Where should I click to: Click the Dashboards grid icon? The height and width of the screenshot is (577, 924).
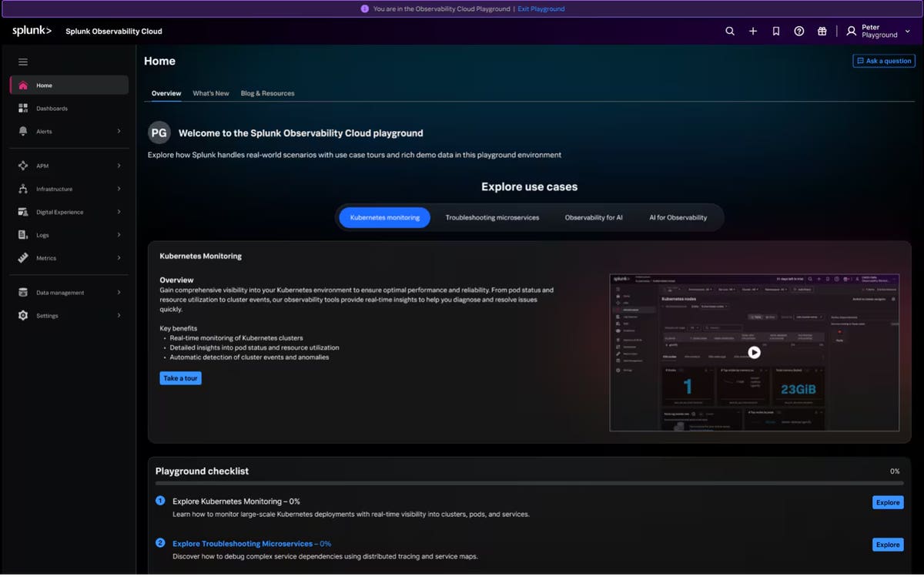pos(23,109)
